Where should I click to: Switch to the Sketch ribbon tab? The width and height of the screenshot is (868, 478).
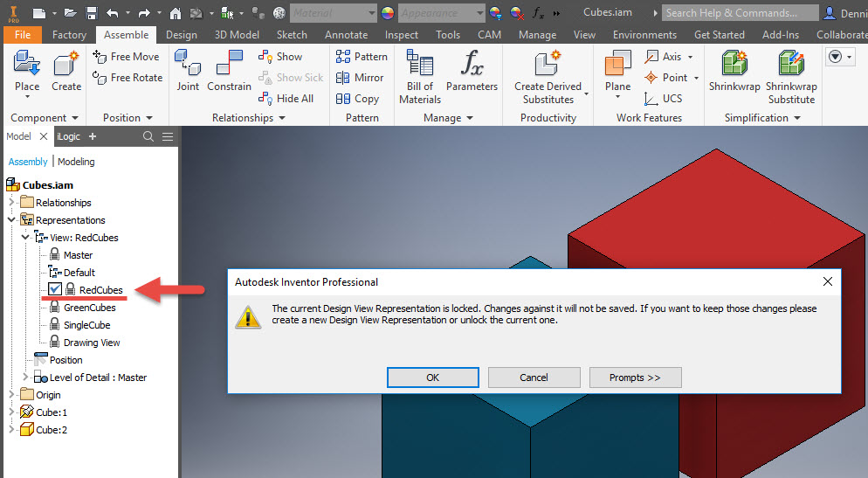(x=292, y=35)
